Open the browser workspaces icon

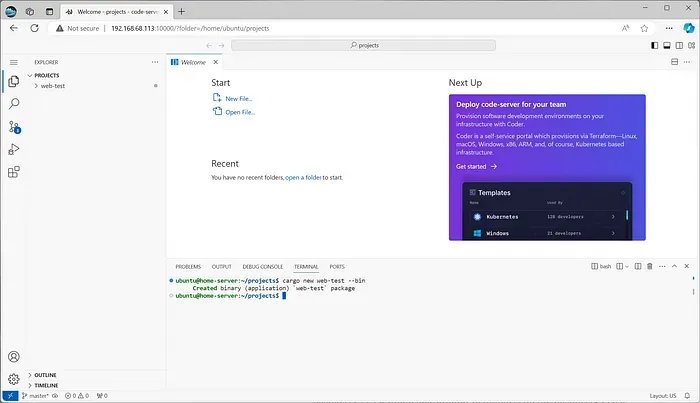[x=30, y=12]
